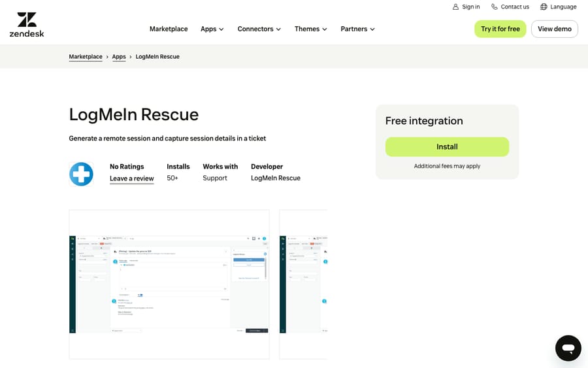This screenshot has width=588, height=368.
Task: Click the Contact us text link
Action: click(515, 7)
